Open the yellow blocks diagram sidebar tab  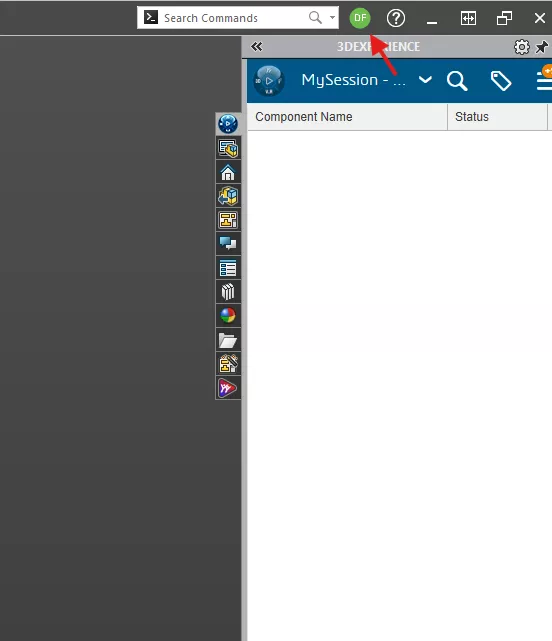[228, 220]
